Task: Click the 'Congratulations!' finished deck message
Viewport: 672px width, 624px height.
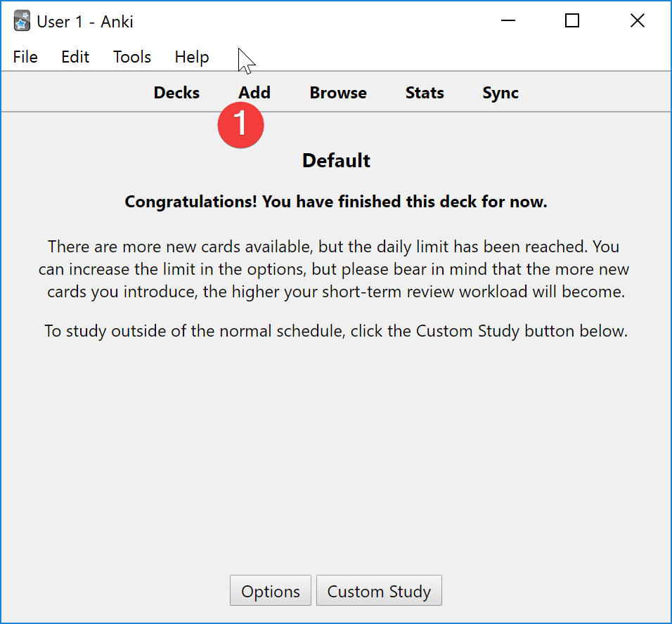Action: tap(336, 202)
